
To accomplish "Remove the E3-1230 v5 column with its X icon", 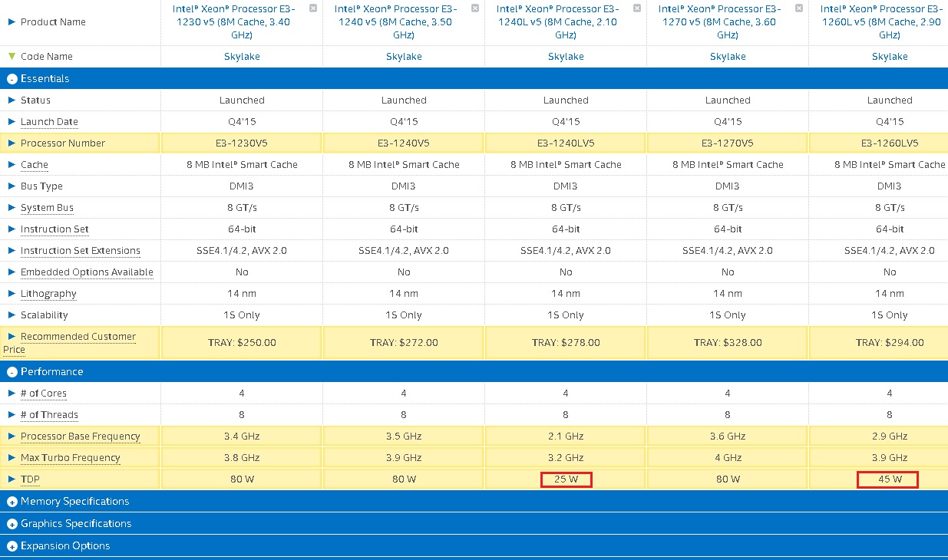I will coord(313,8).
